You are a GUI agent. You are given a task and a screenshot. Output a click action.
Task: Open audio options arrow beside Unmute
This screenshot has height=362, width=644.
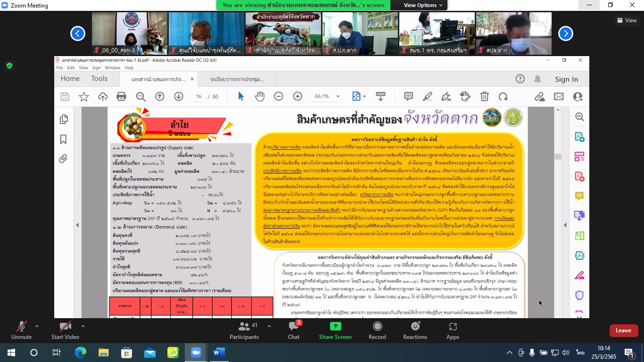pyautogui.click(x=37, y=326)
